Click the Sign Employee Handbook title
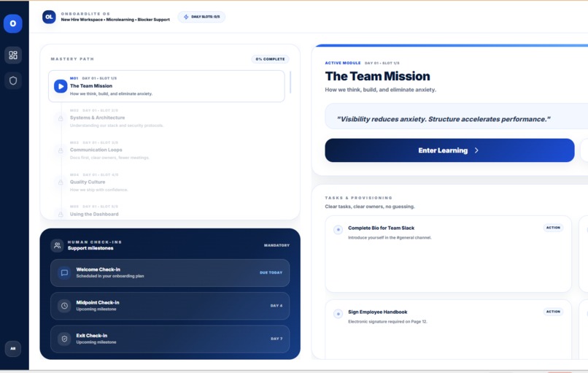Screen dimensions: 588x373 (378, 312)
